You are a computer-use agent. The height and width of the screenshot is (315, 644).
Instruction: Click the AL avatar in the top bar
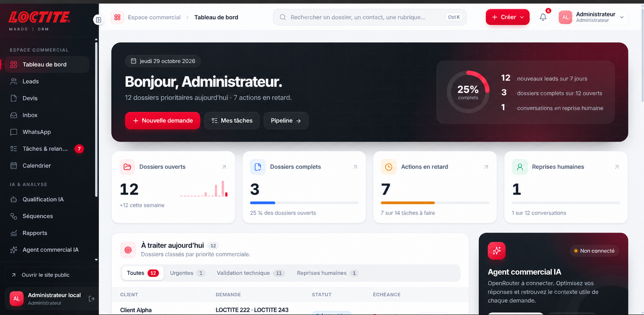coord(565,17)
